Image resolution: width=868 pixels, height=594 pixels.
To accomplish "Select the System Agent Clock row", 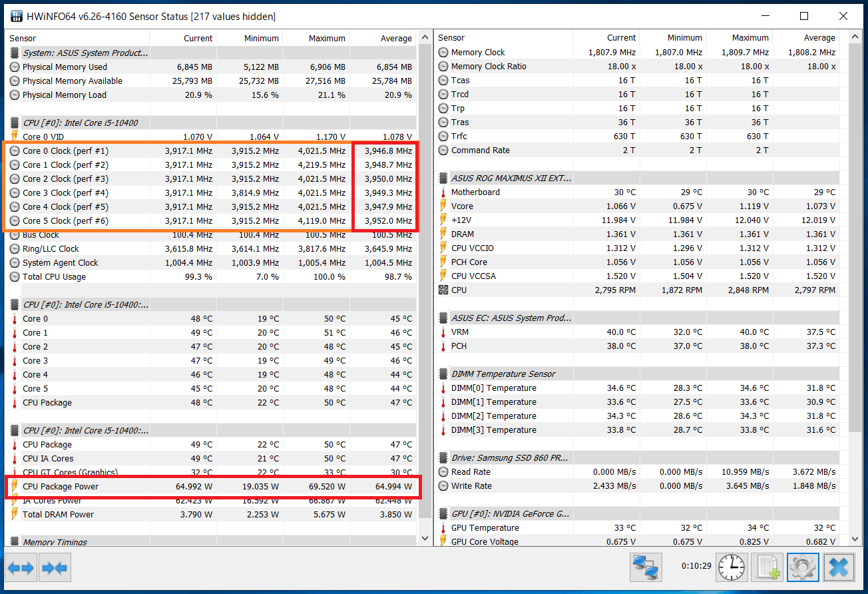I will click(212, 262).
